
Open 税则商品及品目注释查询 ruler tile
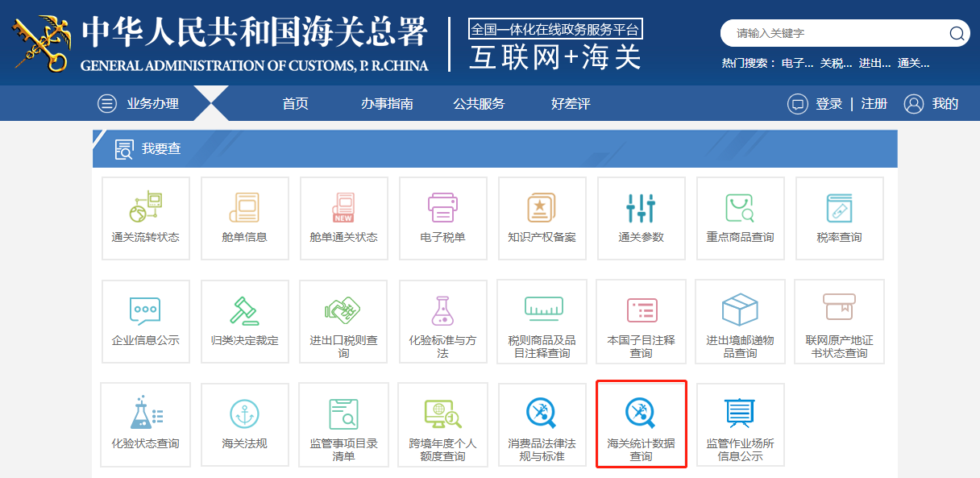click(542, 322)
